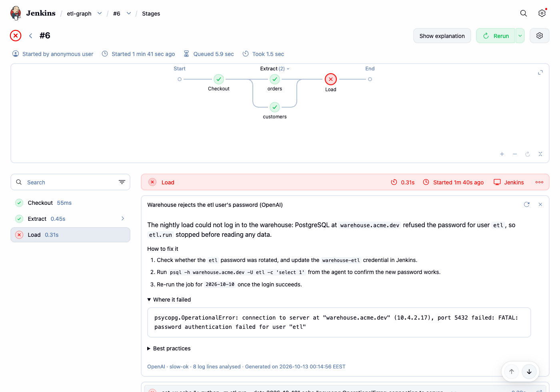Viewport: 560px width, 392px height.
Task: Open the Stages breadcrumb
Action: 151,14
